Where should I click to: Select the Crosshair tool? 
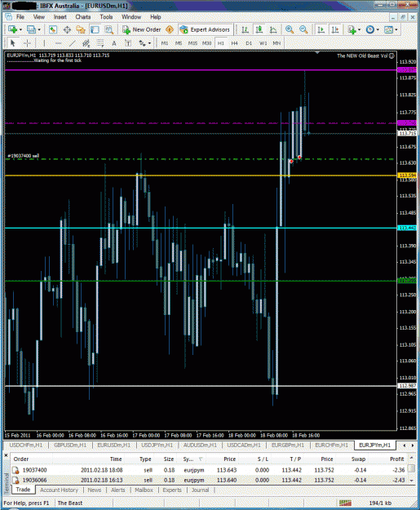click(27, 43)
